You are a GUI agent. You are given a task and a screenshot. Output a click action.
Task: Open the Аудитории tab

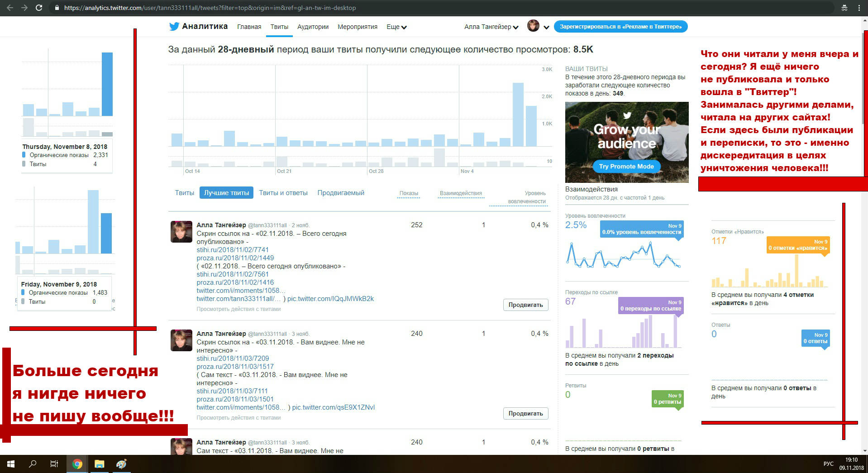coord(313,27)
